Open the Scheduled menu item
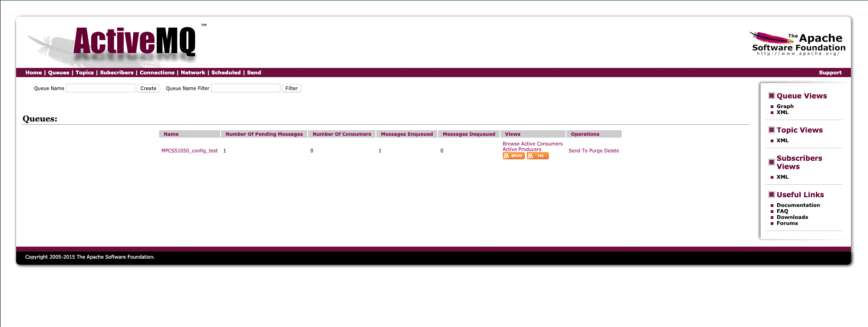 click(x=226, y=73)
